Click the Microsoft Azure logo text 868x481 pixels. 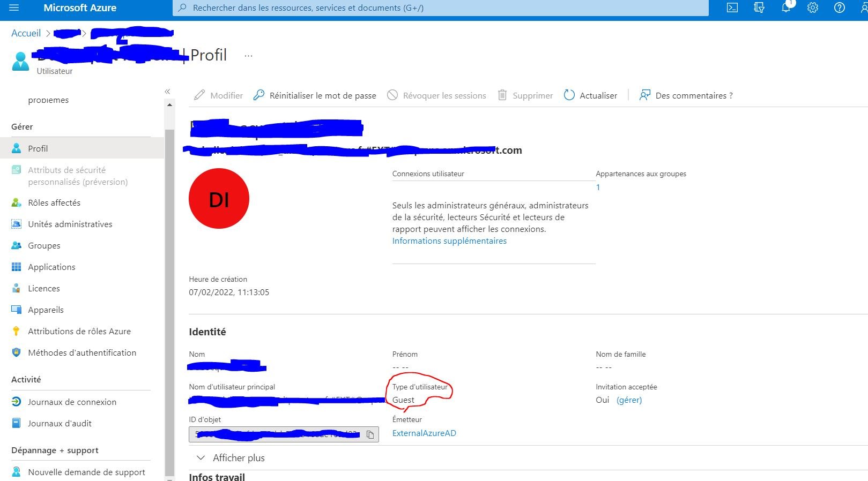[x=80, y=8]
